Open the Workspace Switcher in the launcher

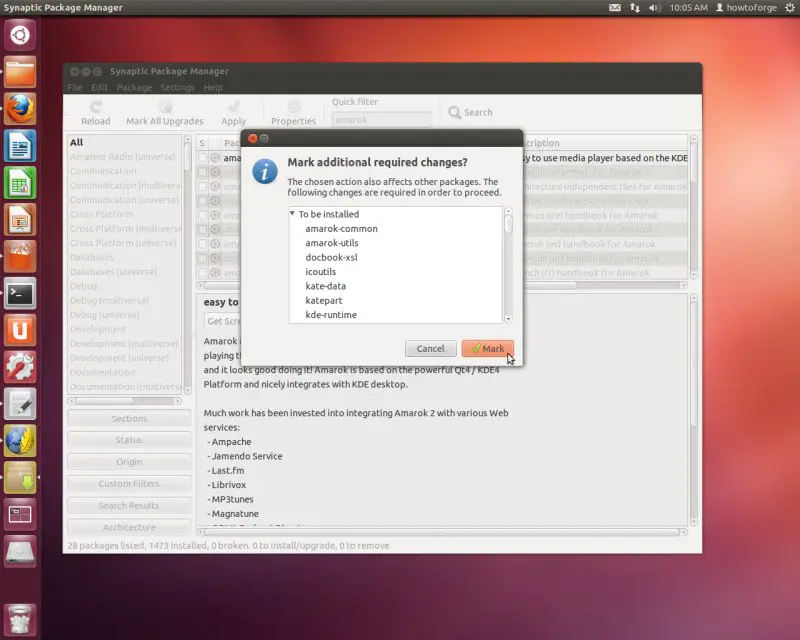click(x=20, y=514)
